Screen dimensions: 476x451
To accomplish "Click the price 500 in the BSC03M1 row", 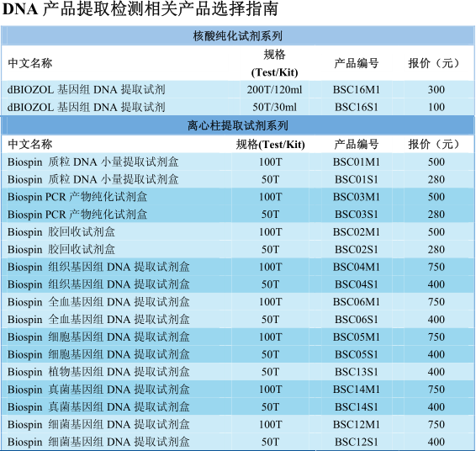I will coord(436,197).
